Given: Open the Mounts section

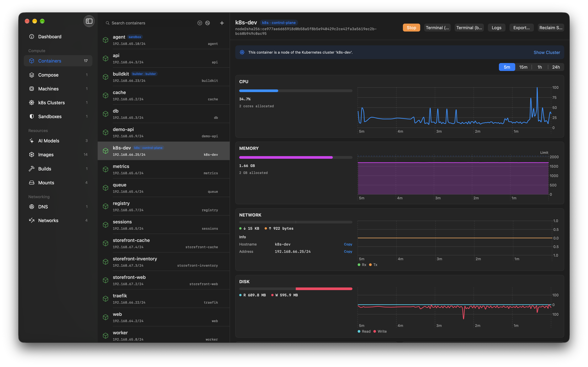Looking at the screenshot, I should pyautogui.click(x=58, y=183).
